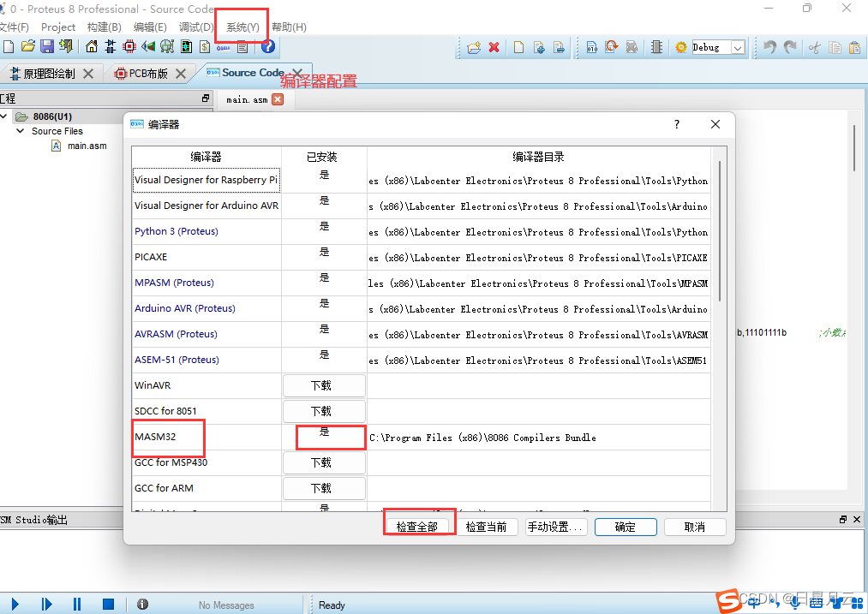The height and width of the screenshot is (614, 868).
Task: Cancel the compiler dialog with 取消
Action: (x=695, y=528)
